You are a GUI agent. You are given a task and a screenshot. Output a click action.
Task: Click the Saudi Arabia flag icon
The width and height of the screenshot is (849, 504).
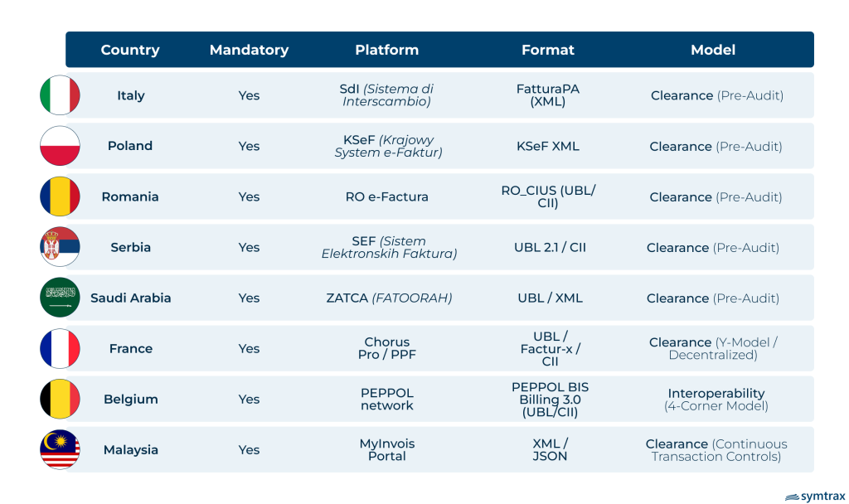(60, 298)
